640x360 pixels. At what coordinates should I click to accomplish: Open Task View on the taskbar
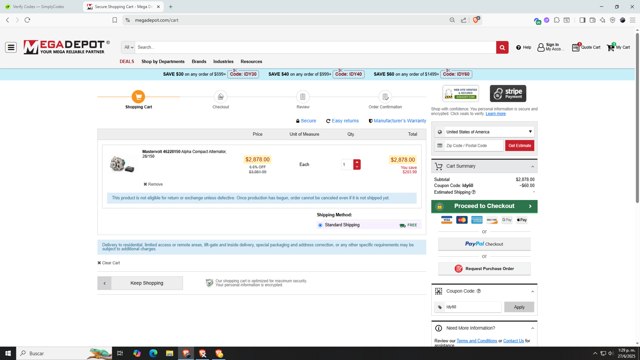click(120, 353)
